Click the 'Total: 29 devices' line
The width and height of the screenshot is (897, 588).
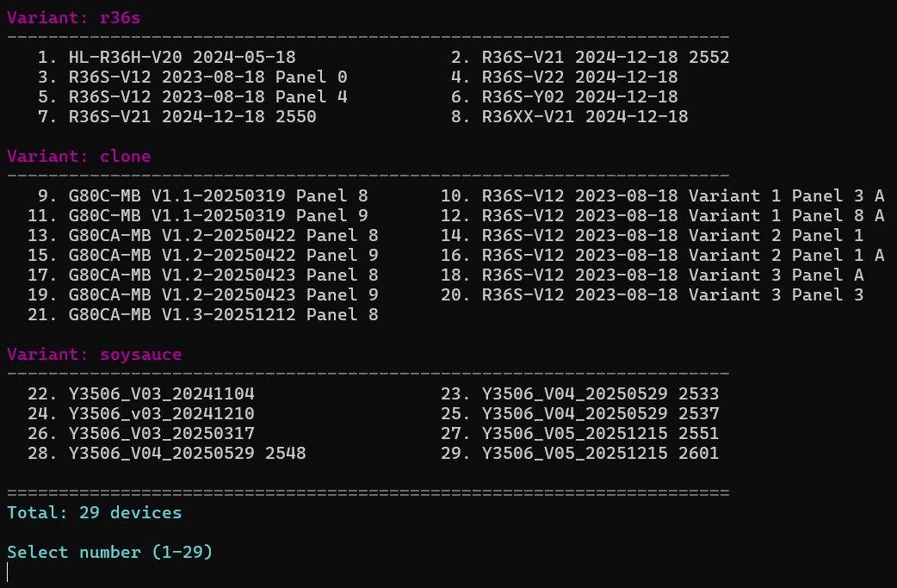pyautogui.click(x=95, y=512)
